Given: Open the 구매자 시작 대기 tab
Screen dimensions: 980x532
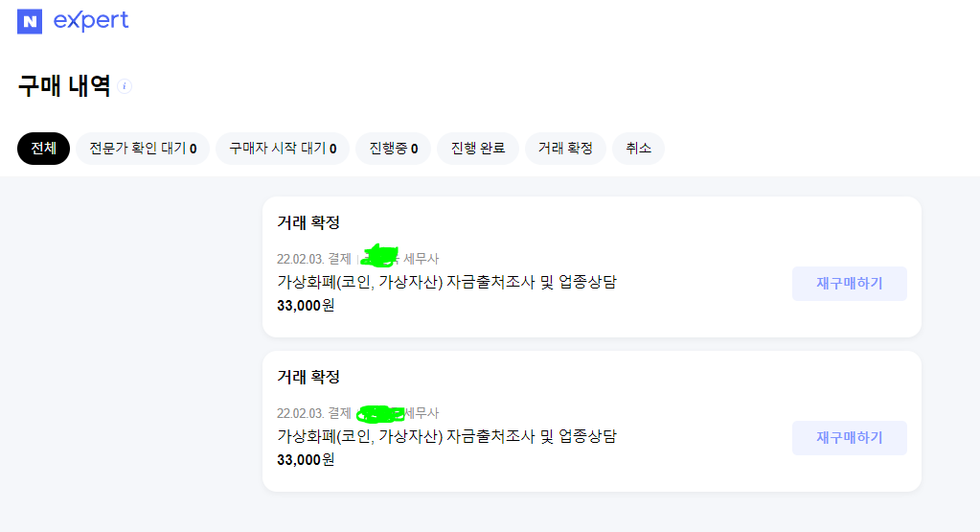Looking at the screenshot, I should pos(283,149).
